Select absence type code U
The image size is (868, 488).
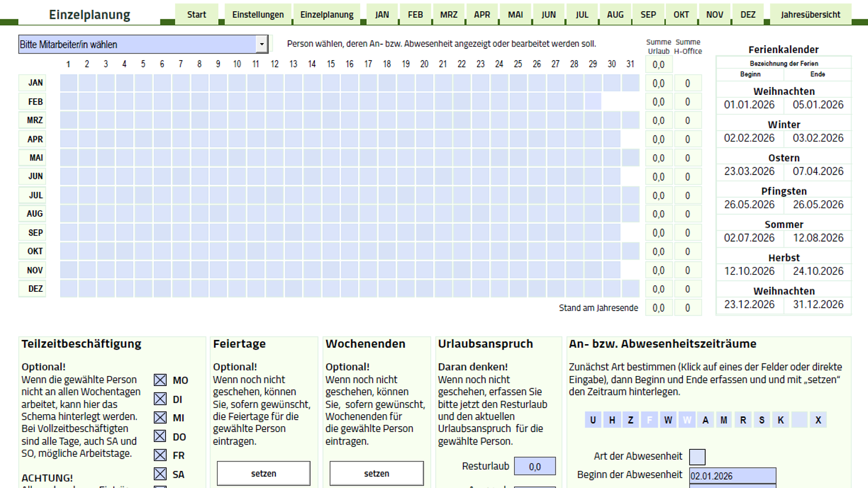(x=593, y=420)
